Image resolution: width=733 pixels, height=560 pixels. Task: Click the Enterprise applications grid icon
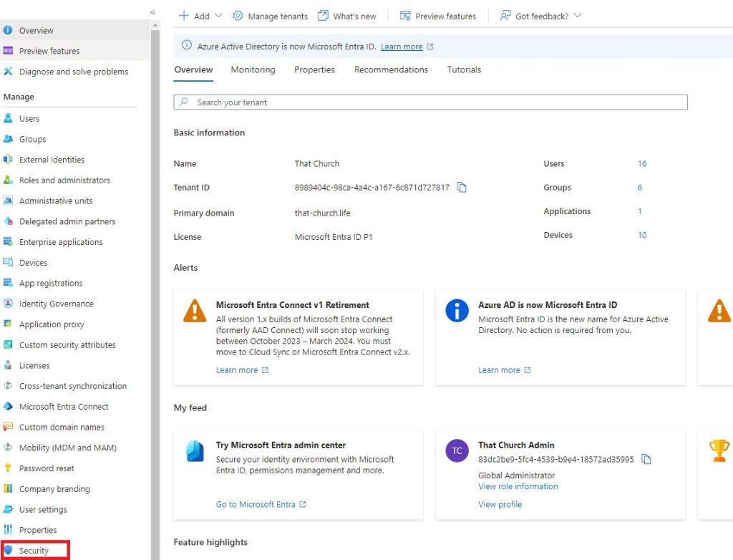click(x=8, y=242)
